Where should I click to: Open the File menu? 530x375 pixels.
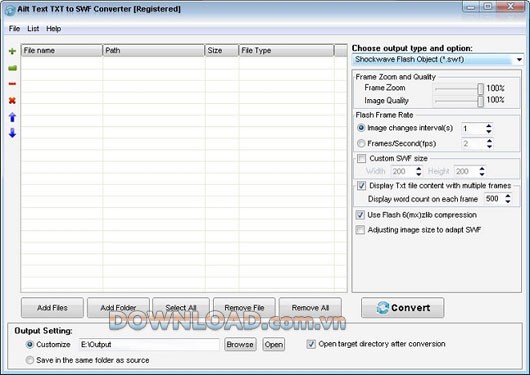[14, 29]
